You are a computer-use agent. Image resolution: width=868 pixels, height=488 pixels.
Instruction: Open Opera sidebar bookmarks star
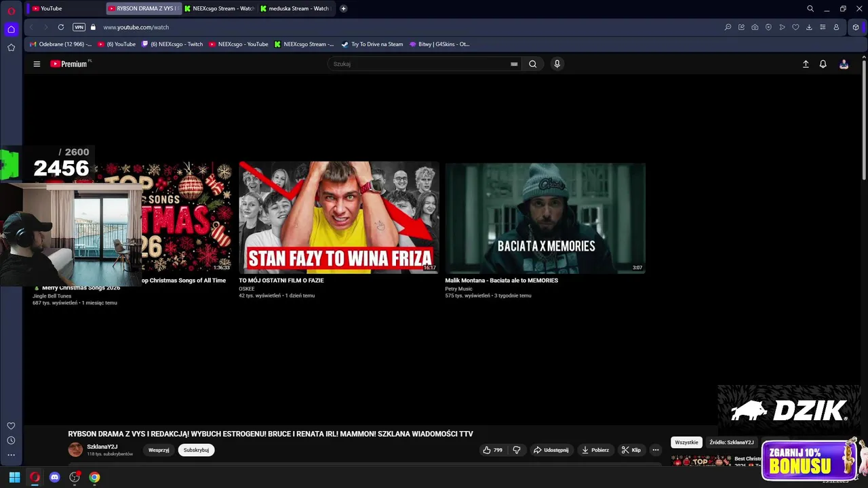[x=11, y=47]
